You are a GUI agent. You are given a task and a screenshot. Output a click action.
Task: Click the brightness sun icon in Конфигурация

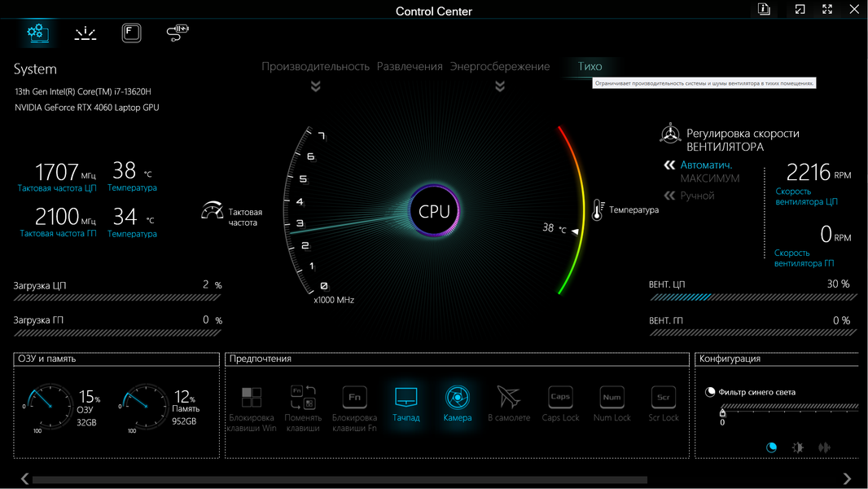(798, 447)
